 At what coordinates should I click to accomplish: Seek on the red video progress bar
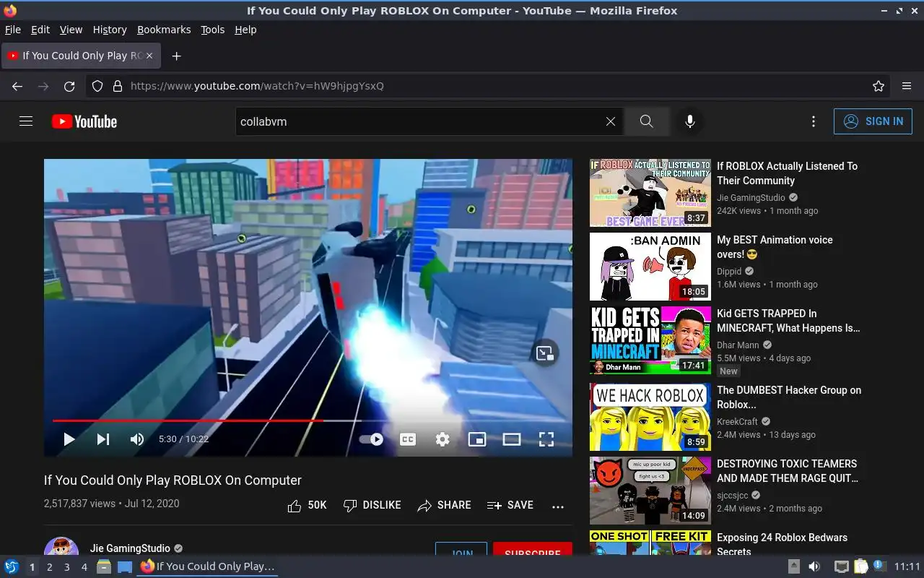(x=308, y=420)
